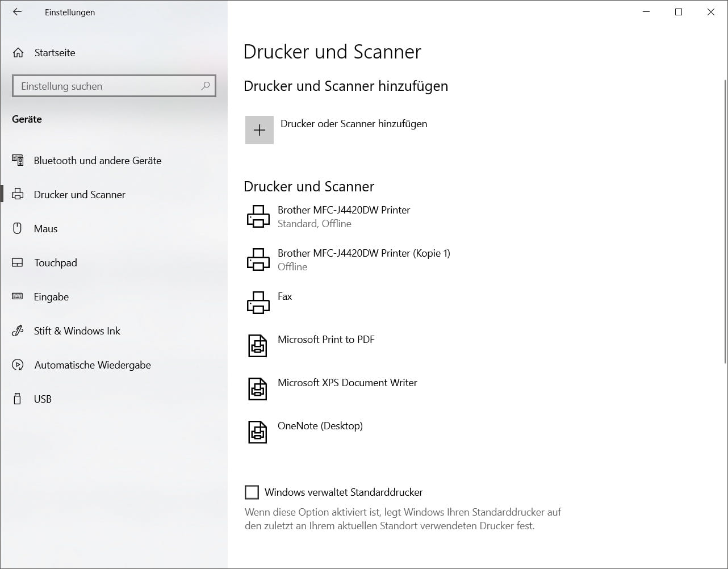Click the Eingabe keyboard icon

click(x=18, y=296)
